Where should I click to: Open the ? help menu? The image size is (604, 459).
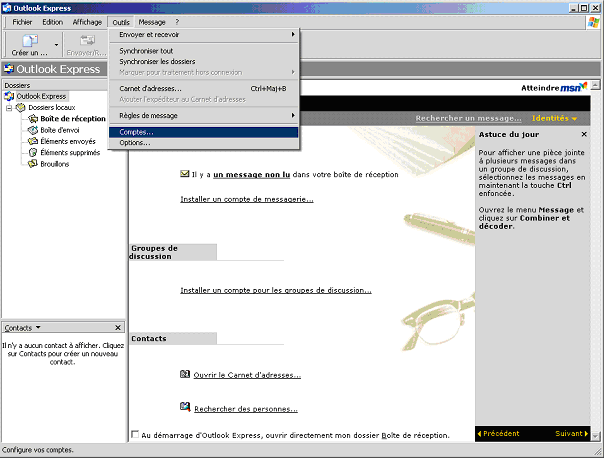pos(177,22)
